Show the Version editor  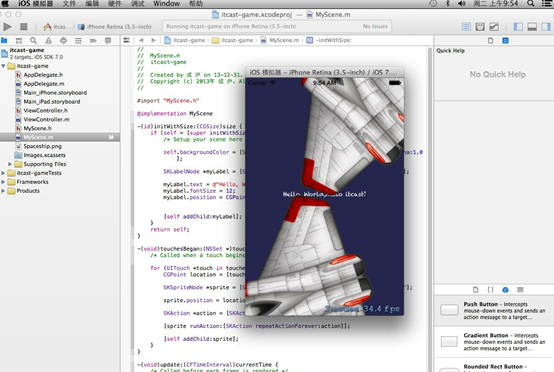tap(494, 26)
